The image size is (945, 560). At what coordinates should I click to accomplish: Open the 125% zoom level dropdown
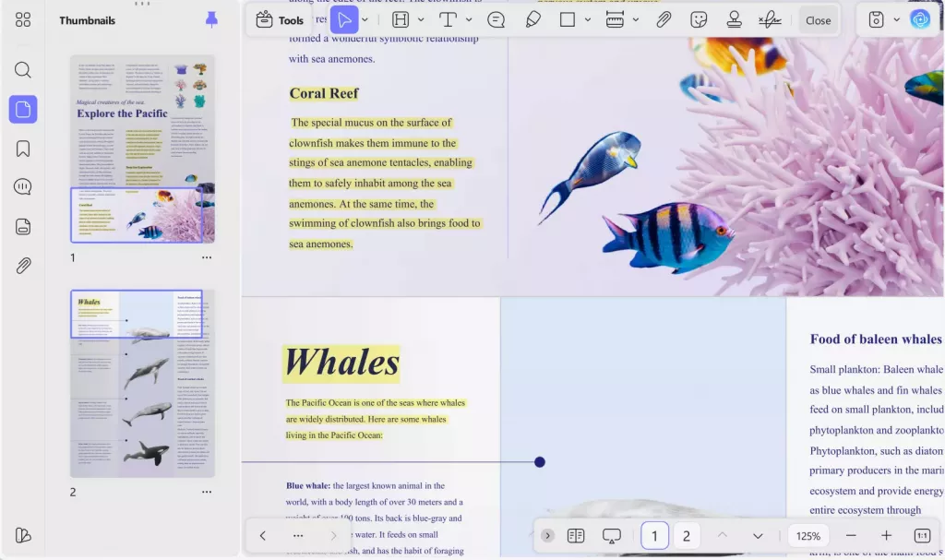tap(808, 536)
